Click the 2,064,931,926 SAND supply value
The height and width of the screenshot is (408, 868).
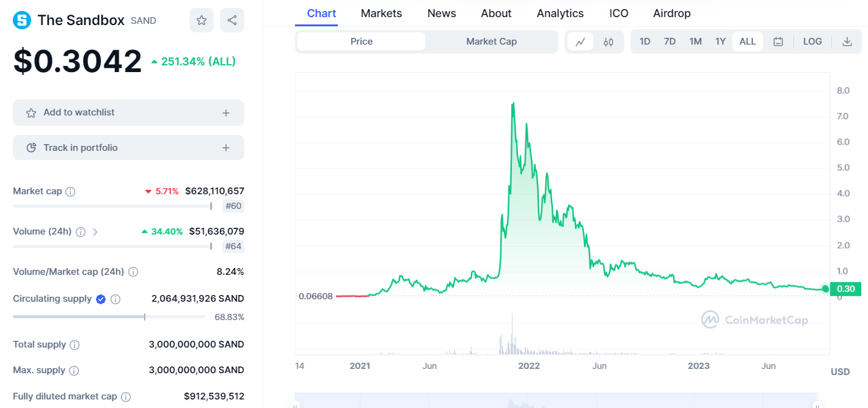(197, 299)
